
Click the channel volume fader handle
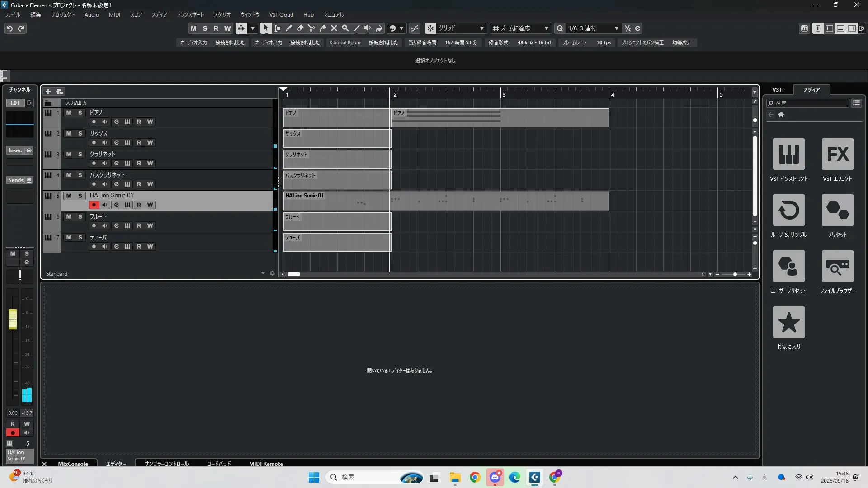click(13, 319)
